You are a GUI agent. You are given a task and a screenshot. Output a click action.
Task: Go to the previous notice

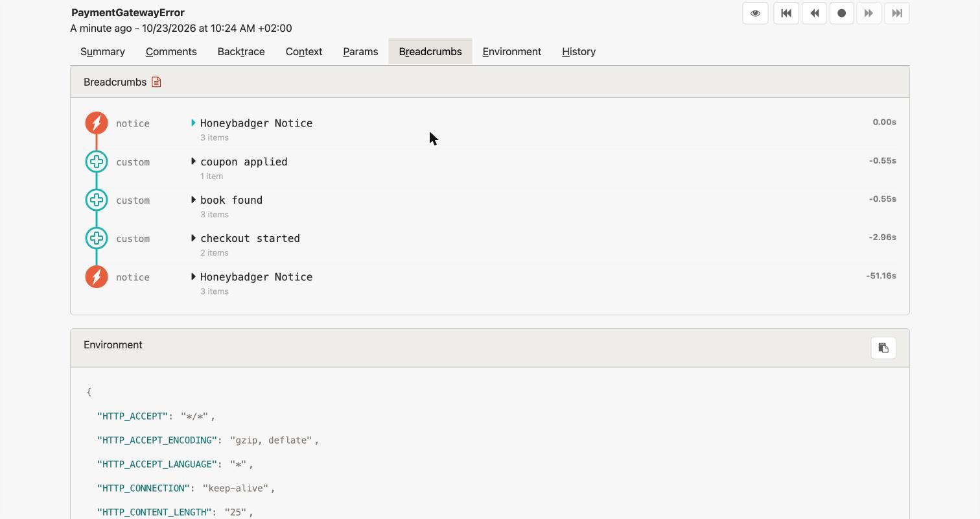814,13
